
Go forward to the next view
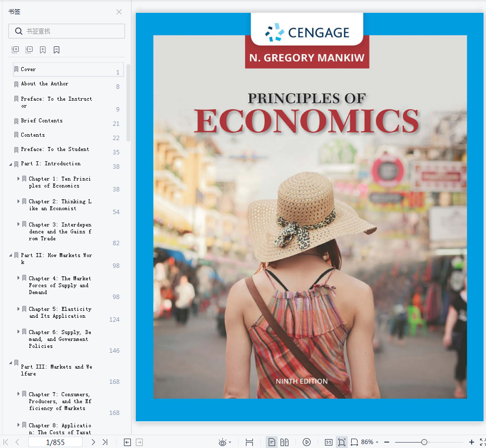point(139,442)
